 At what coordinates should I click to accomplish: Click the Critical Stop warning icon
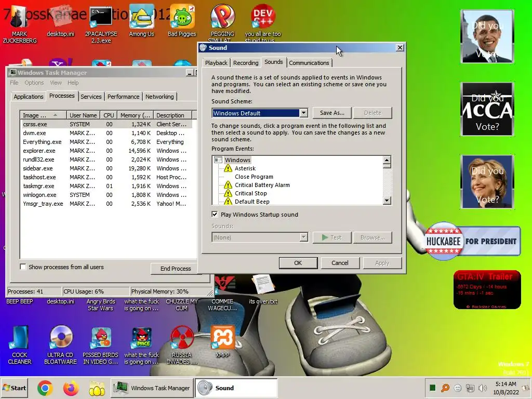pos(228,193)
